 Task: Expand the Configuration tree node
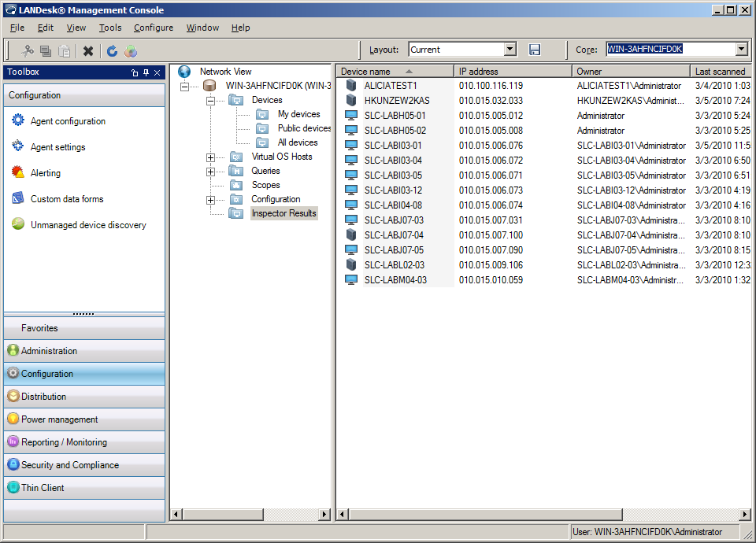pyautogui.click(x=211, y=200)
